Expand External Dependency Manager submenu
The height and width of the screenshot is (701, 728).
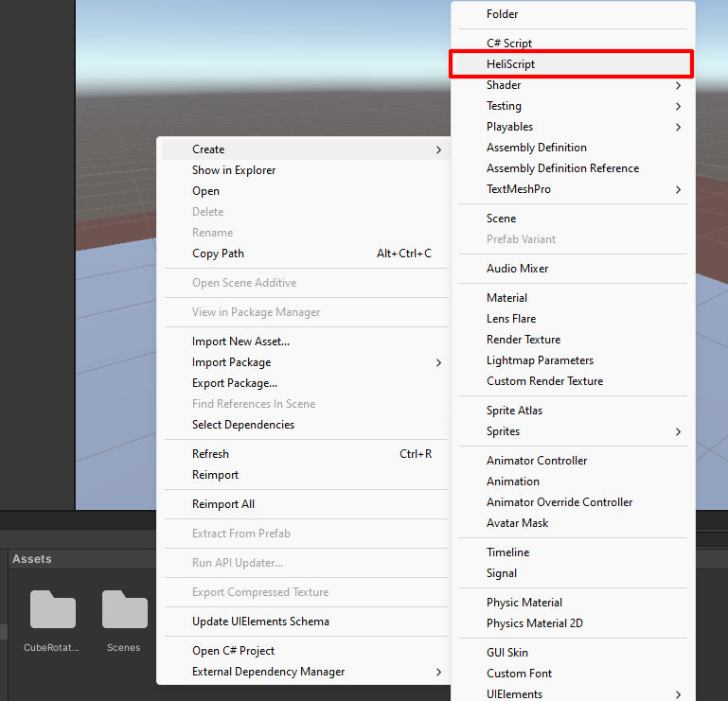(268, 672)
